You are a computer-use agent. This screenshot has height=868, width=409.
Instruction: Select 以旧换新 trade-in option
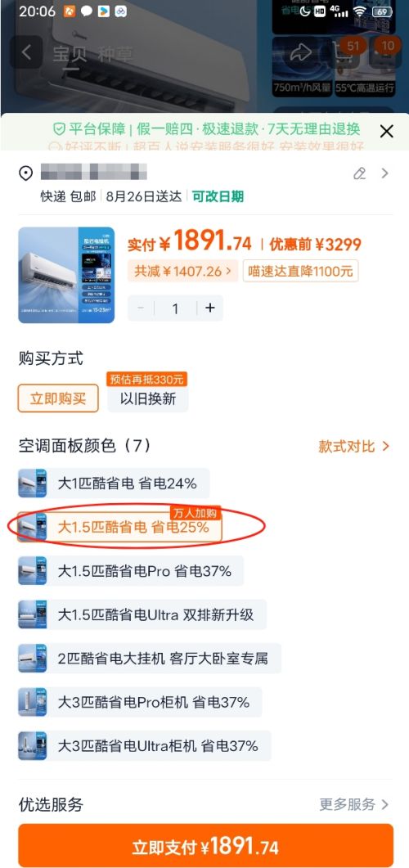[148, 398]
